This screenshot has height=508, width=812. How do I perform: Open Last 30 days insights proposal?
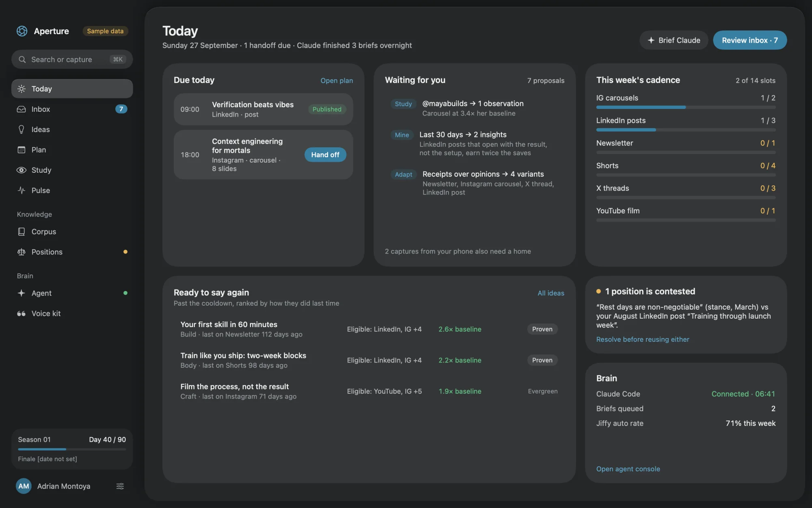click(x=475, y=143)
